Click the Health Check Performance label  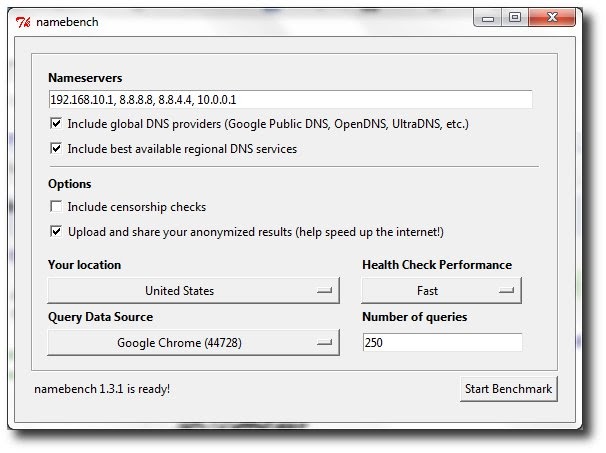click(437, 265)
